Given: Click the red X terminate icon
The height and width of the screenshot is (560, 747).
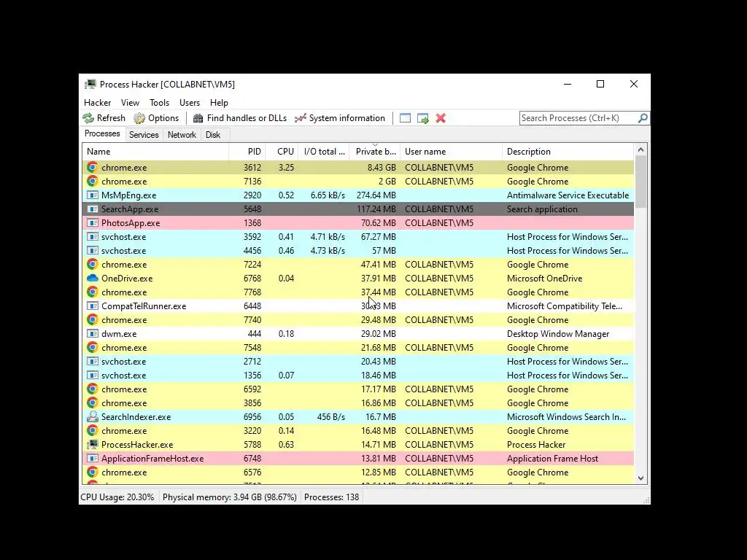Looking at the screenshot, I should click(x=441, y=118).
